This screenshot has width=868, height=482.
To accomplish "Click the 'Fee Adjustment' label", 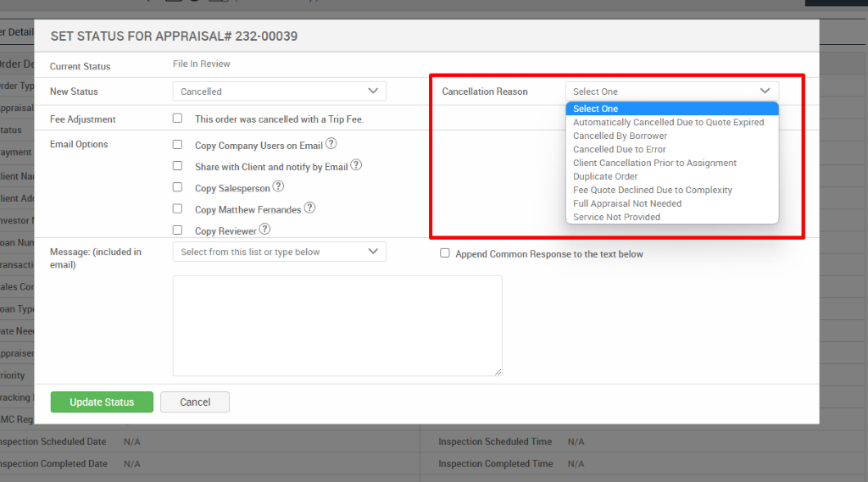I will [x=82, y=119].
